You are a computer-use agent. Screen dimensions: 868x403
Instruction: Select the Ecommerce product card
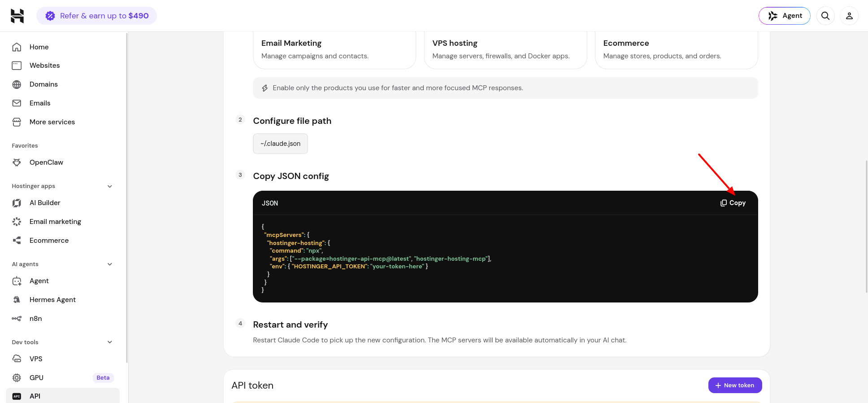coord(676,50)
